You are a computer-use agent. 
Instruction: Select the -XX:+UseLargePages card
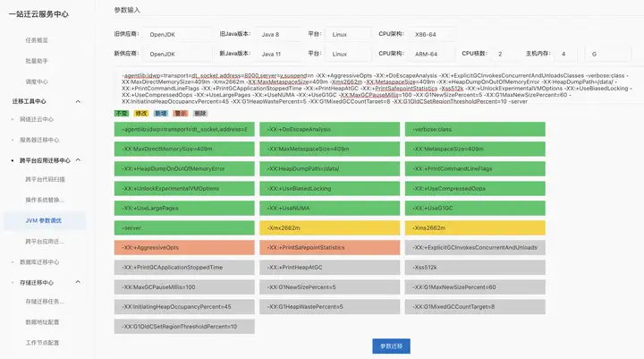point(184,208)
